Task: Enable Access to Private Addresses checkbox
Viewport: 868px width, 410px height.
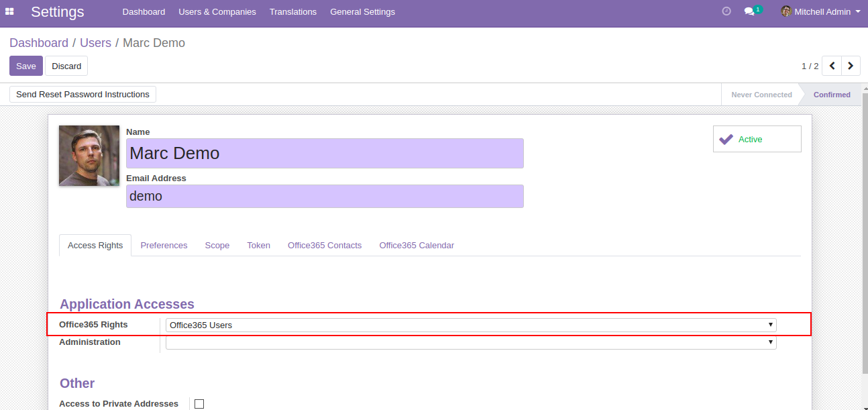Action: click(x=199, y=404)
